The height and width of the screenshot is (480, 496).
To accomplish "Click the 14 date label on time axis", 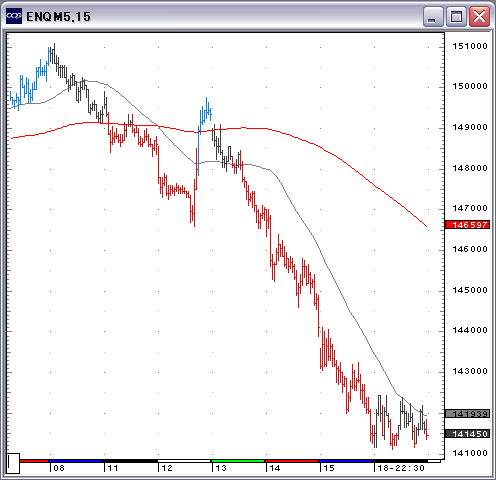I will [x=275, y=468].
